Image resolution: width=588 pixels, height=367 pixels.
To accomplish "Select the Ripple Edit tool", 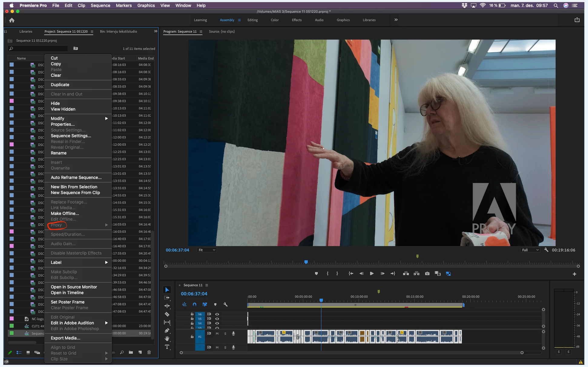I will (167, 306).
